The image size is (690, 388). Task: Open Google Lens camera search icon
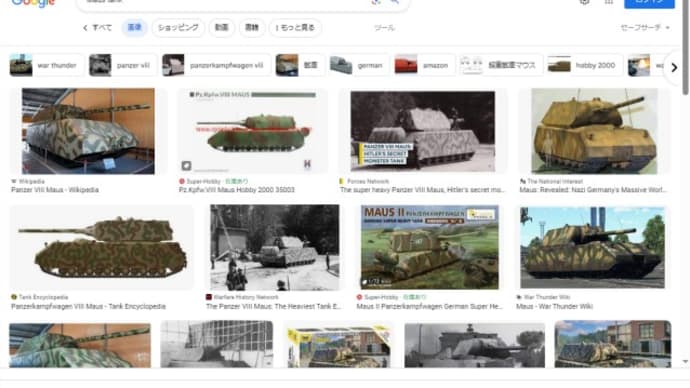[376, 2]
